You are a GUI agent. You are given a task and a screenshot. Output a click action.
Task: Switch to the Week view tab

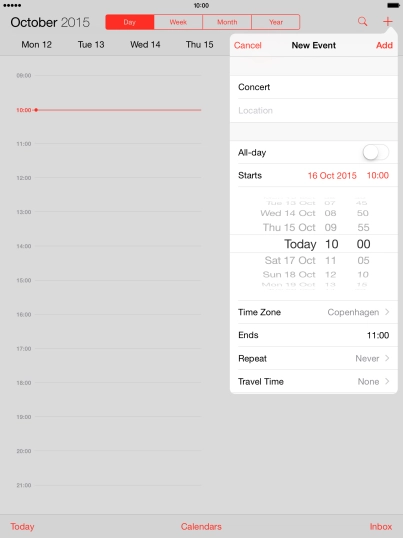click(x=178, y=22)
